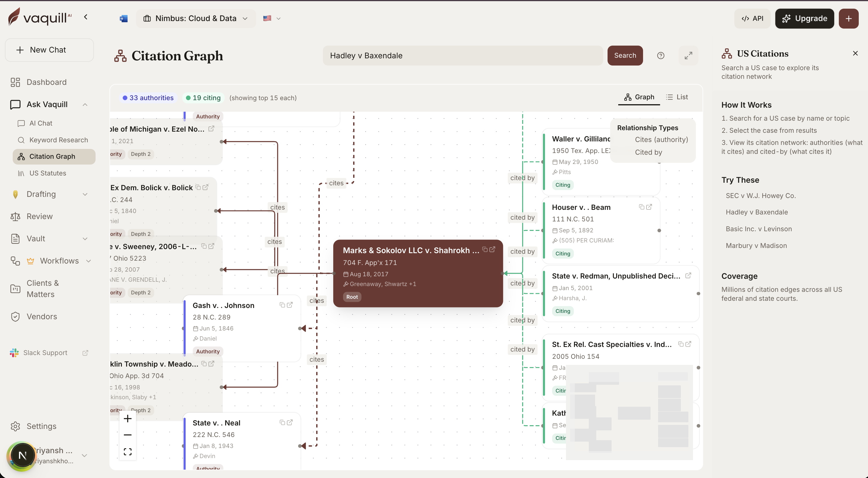Expand the Vault section
Viewport: 868px width, 478px height.
tap(85, 239)
